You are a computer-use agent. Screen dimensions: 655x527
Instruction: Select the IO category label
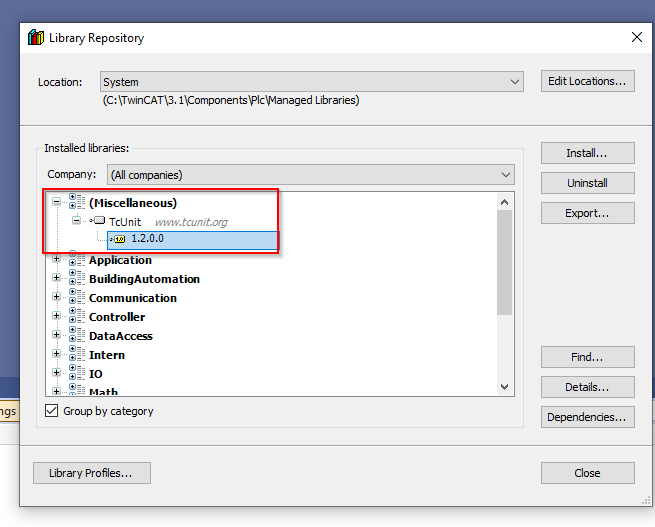click(x=96, y=374)
